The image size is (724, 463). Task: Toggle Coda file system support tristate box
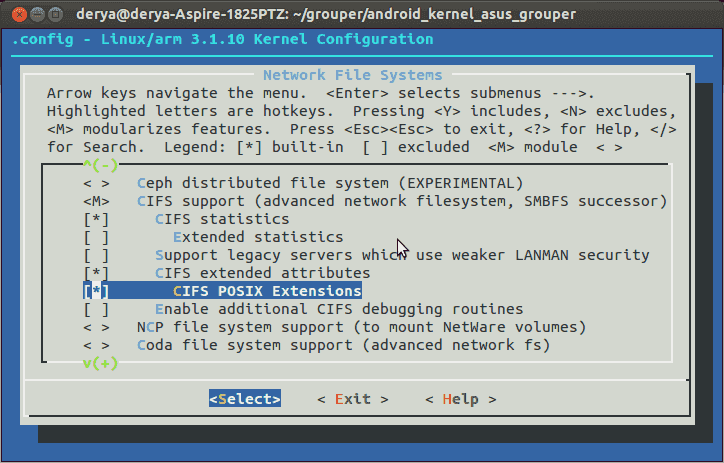coord(96,345)
